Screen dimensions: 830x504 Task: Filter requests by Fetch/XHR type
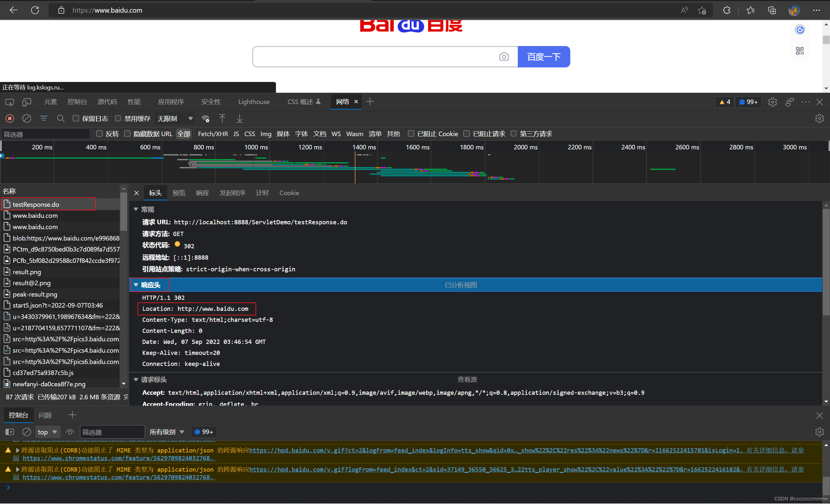coord(213,134)
